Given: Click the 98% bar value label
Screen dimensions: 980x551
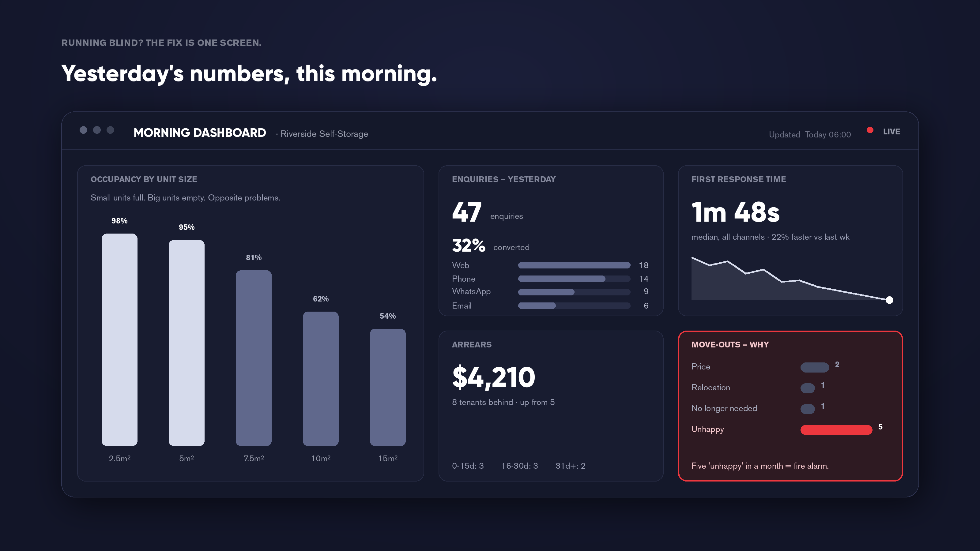Looking at the screenshot, I should click(x=119, y=221).
